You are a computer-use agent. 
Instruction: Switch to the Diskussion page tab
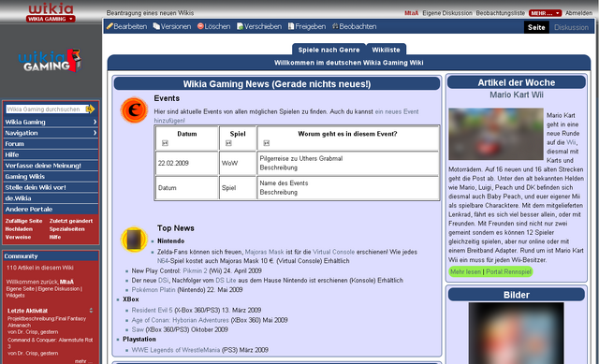pyautogui.click(x=571, y=27)
